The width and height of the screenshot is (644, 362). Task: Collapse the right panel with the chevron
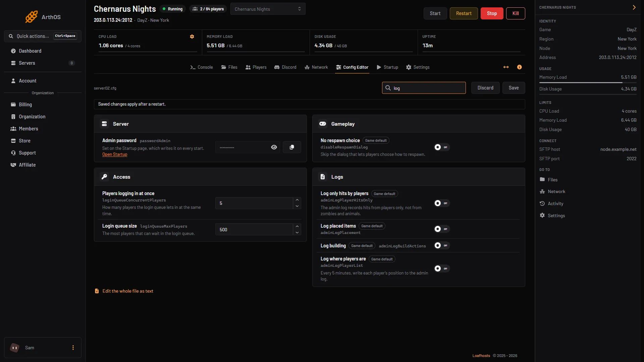click(634, 7)
